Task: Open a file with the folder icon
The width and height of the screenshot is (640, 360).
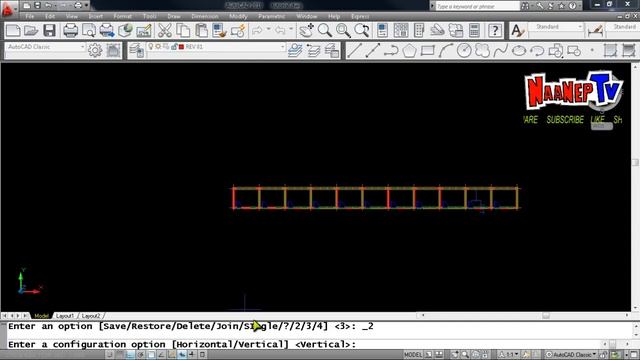Action: tap(31, 31)
